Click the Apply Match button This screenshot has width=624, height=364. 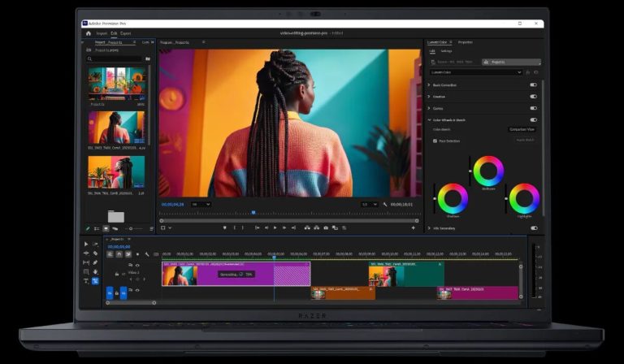525,140
